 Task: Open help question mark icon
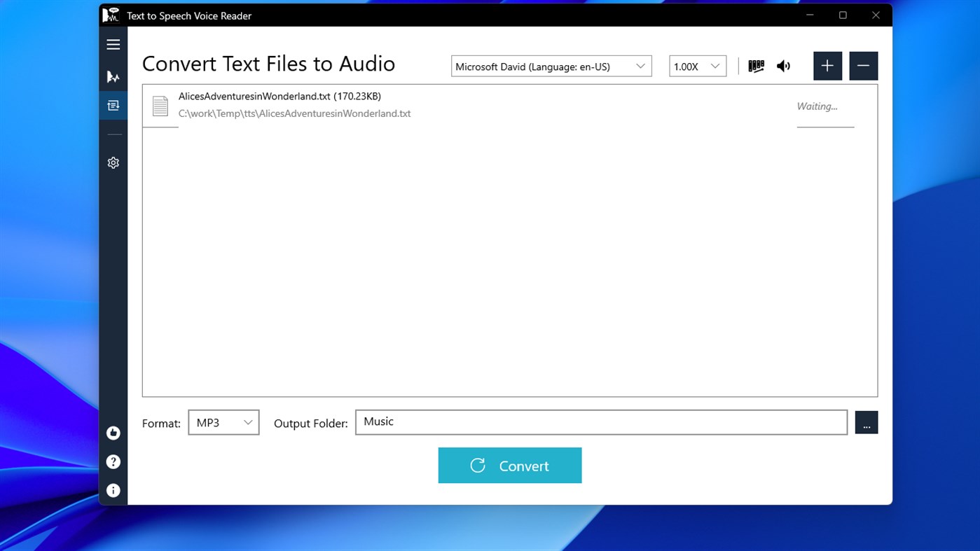pos(113,462)
